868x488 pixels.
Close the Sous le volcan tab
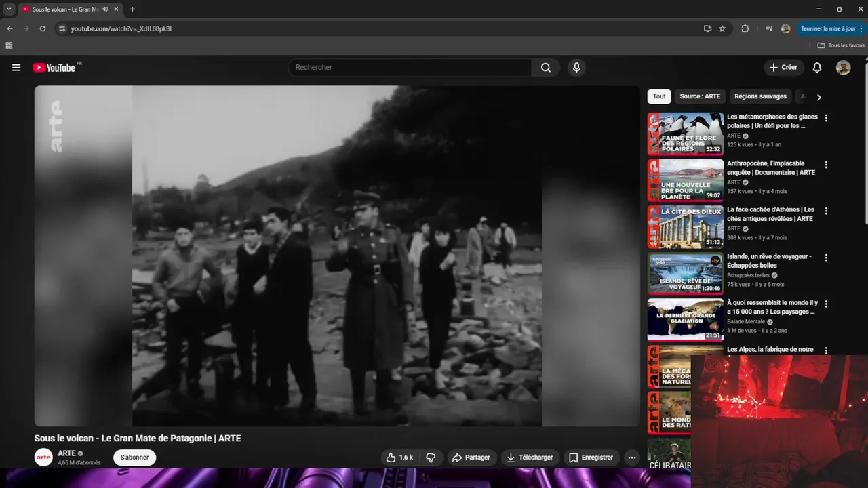[x=117, y=9]
